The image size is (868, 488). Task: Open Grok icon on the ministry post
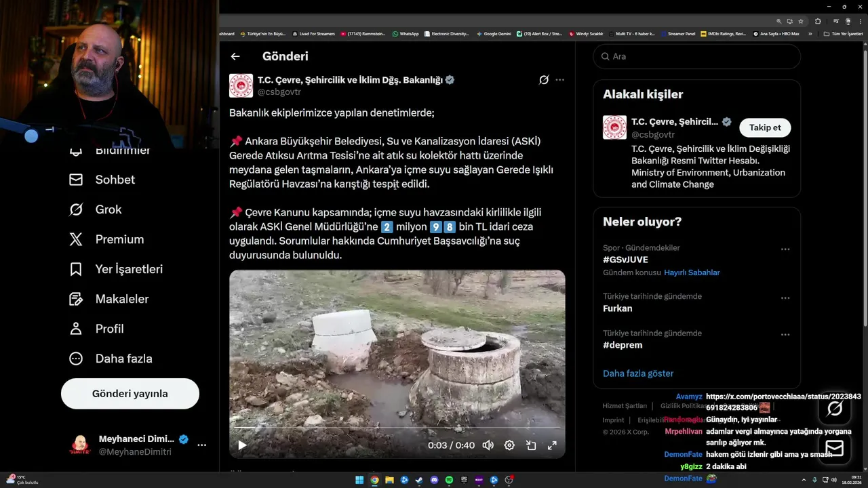tap(544, 80)
